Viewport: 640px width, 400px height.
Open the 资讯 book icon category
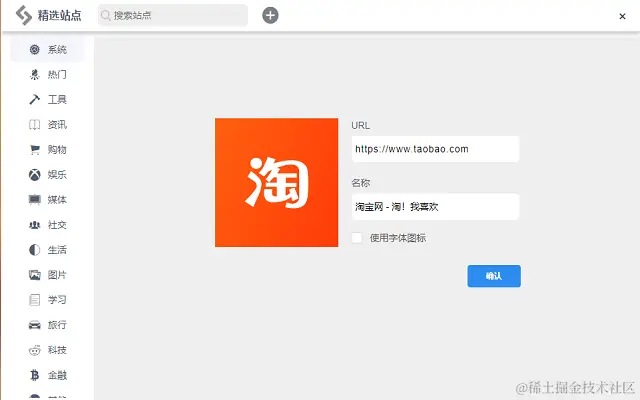35,124
